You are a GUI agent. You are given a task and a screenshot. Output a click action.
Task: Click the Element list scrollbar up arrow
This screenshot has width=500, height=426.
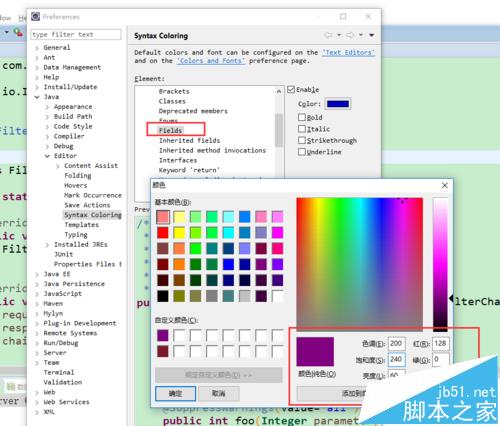pos(279,91)
